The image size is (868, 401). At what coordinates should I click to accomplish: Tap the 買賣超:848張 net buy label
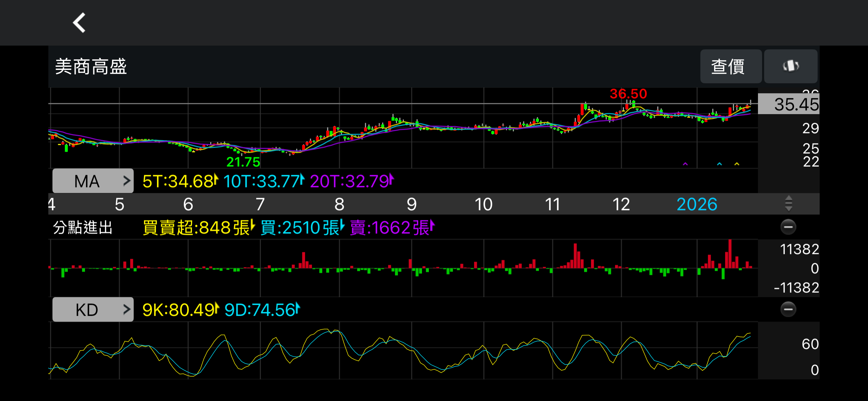point(198,228)
